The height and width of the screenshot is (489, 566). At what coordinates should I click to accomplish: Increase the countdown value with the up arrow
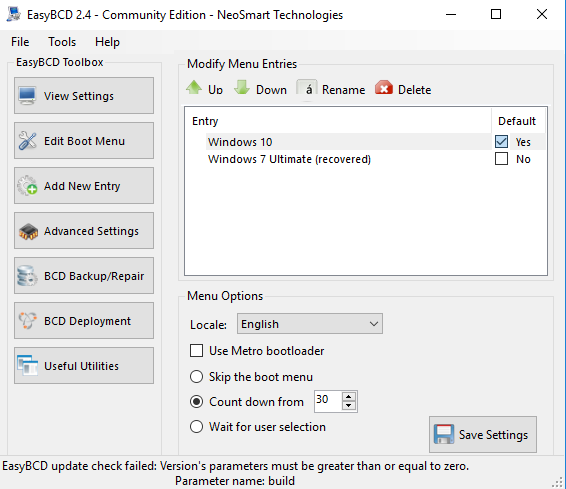click(x=348, y=397)
